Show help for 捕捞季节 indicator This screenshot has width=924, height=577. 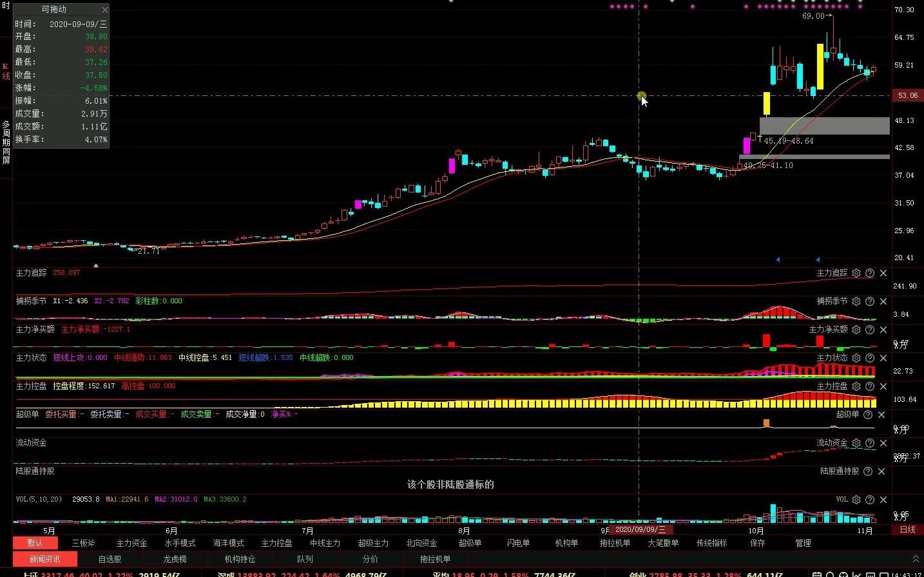coord(870,301)
